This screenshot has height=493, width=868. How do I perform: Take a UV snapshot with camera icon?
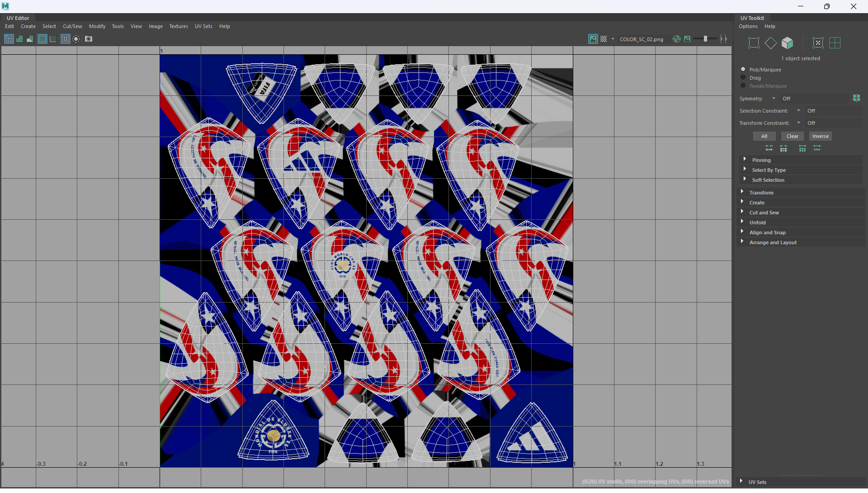[x=89, y=39]
